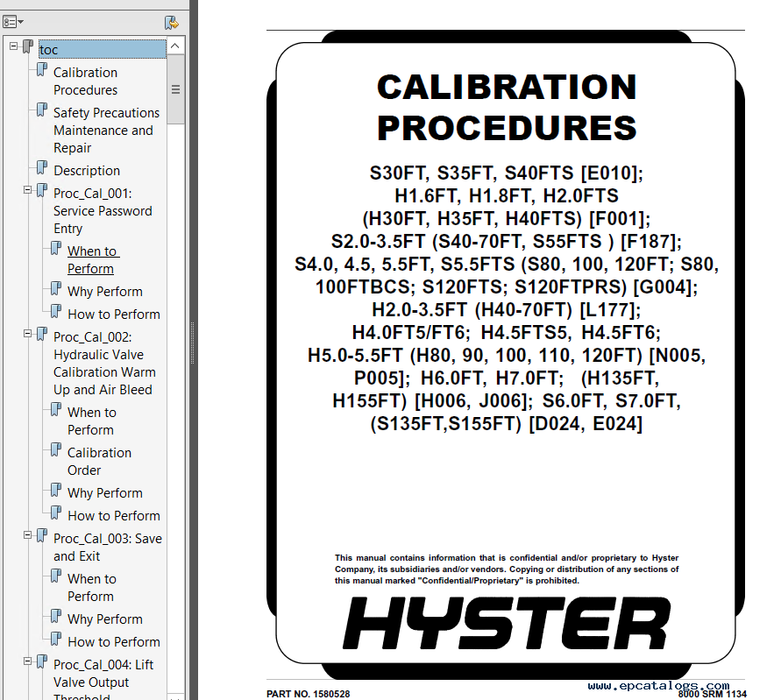The height and width of the screenshot is (700, 774).
Task: Open the Calibration Procedures bookmark
Action: [85, 81]
